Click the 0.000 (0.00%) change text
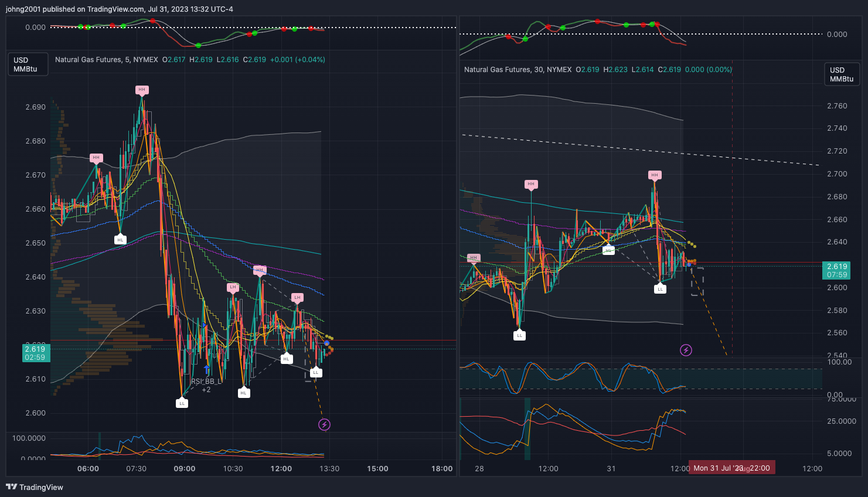868x497 pixels. coord(709,70)
